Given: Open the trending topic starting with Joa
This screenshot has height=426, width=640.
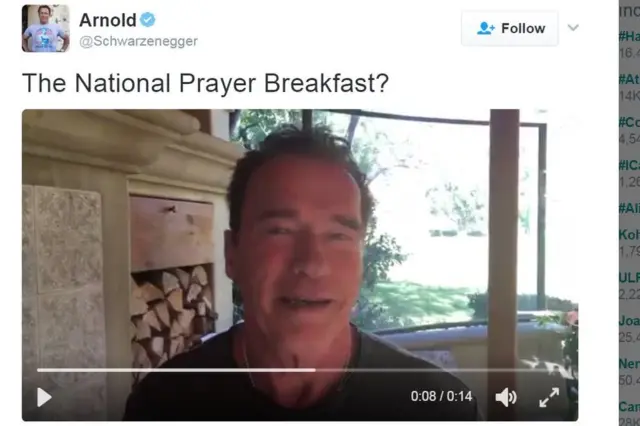Looking at the screenshot, I should pyautogui.click(x=629, y=321).
